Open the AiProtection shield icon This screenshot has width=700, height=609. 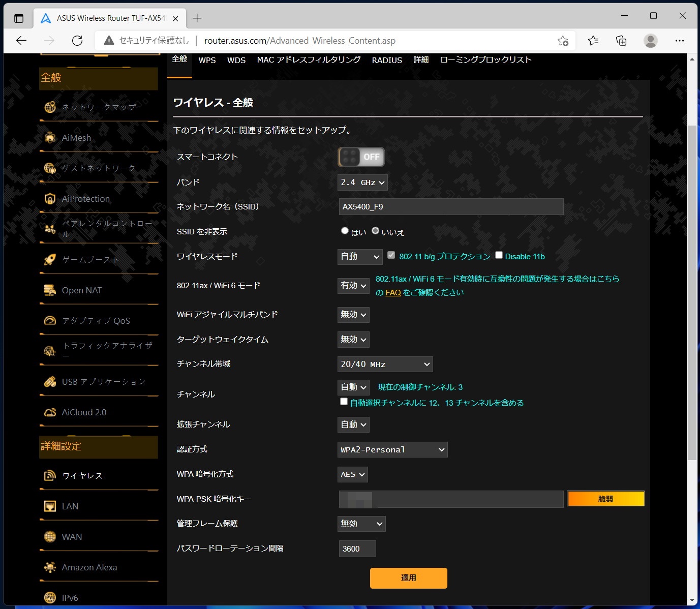click(x=50, y=199)
